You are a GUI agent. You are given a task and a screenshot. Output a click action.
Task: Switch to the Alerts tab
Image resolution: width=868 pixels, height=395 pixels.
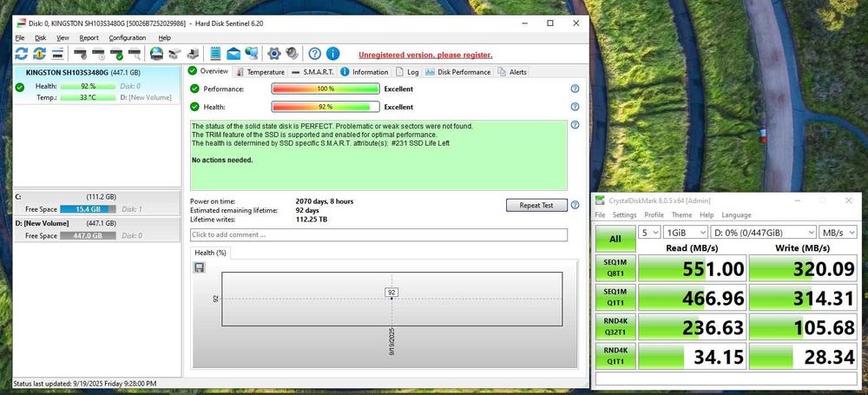click(513, 72)
